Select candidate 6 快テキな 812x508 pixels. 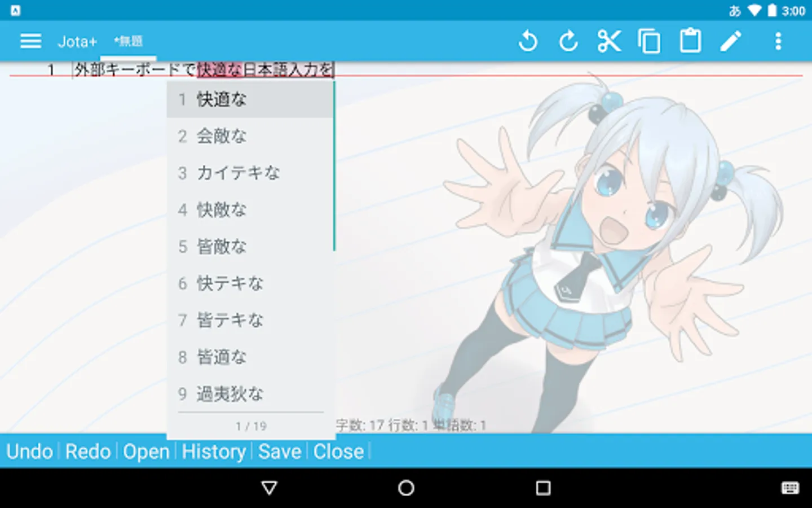[250, 283]
